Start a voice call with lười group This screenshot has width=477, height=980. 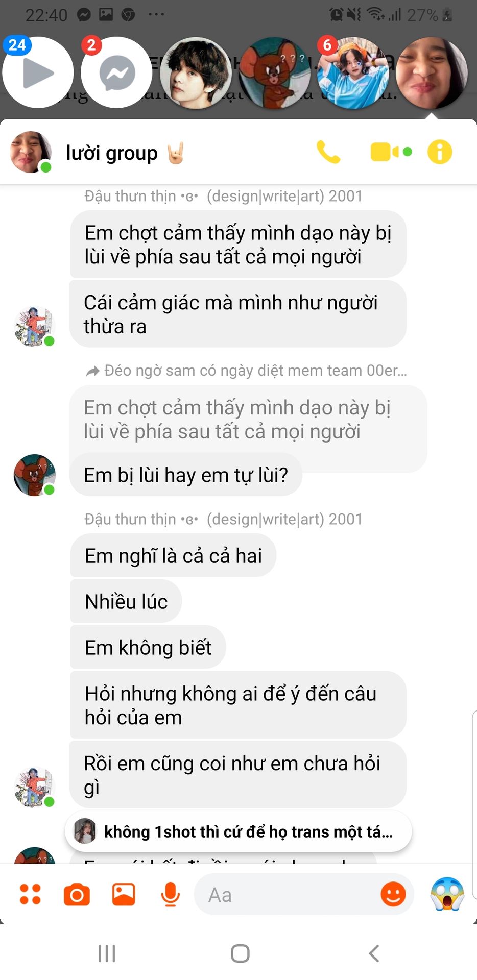(328, 152)
